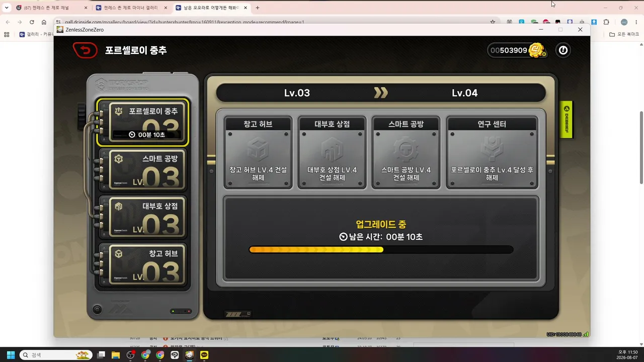Open File Explorer from the taskbar
This screenshot has height=362, width=644.
[x=116, y=355]
